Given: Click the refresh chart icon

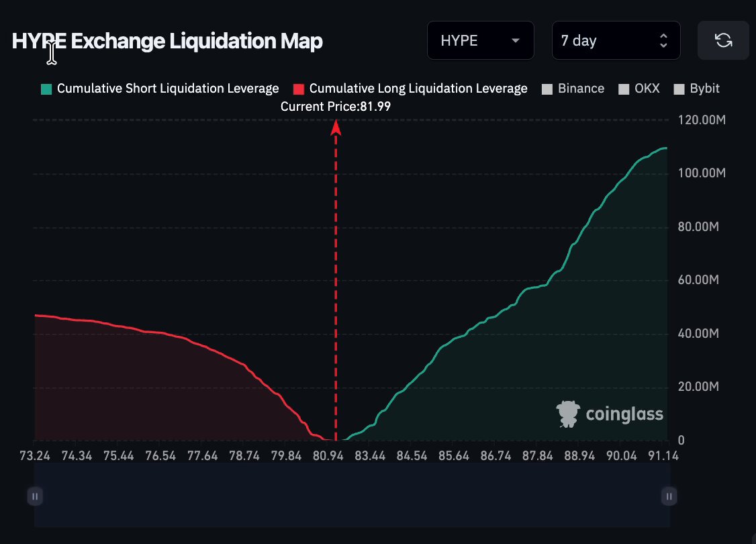Looking at the screenshot, I should point(723,40).
